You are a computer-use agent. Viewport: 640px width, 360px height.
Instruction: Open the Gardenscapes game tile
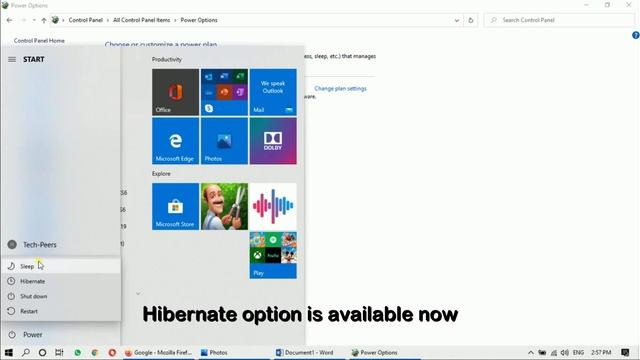[224, 206]
